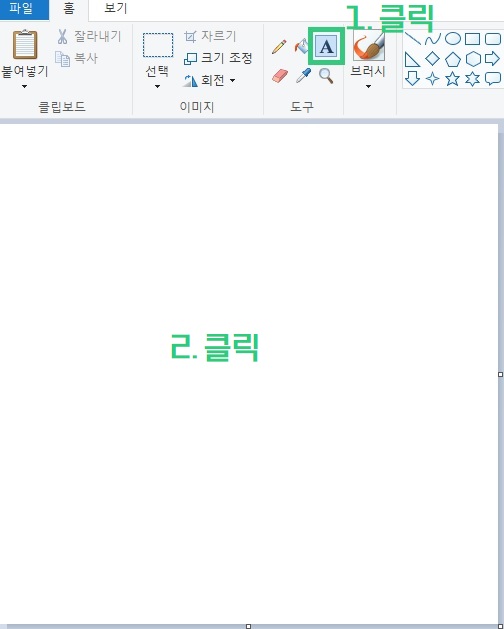Choose the Hexagon shape
The width and height of the screenshot is (504, 629).
pyautogui.click(x=473, y=59)
